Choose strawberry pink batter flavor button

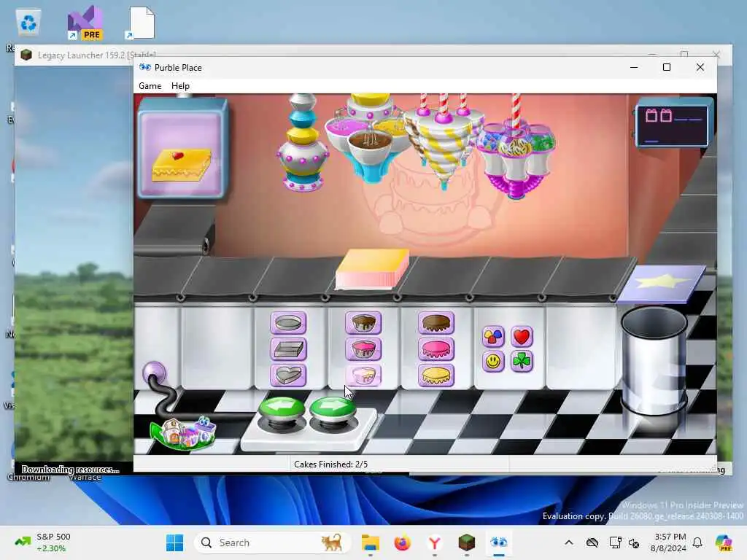363,349
